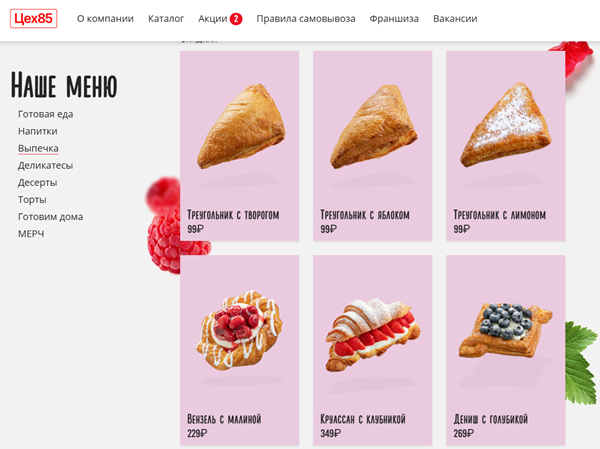Open the Треугольник с яблоком pastry image
The image size is (600, 449).
click(373, 126)
